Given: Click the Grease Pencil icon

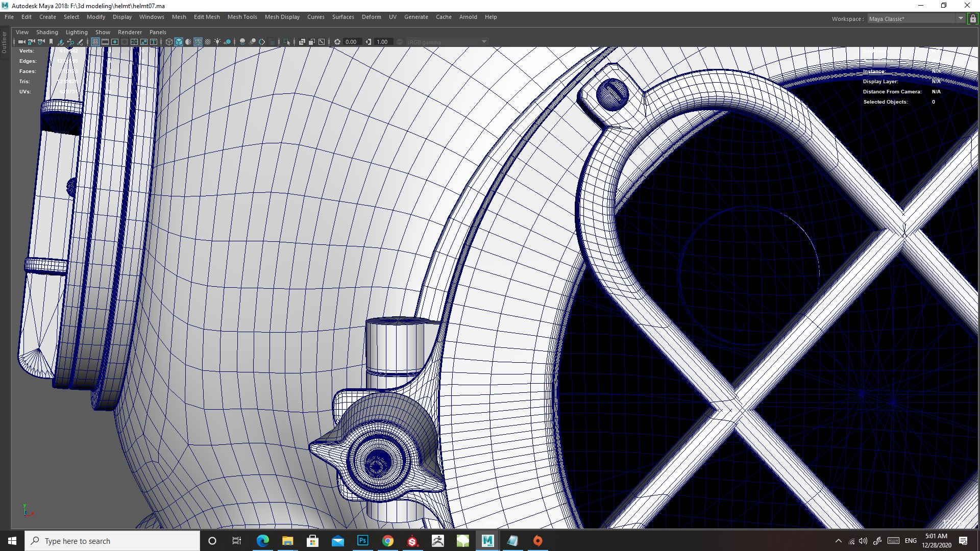Looking at the screenshot, I should [80, 42].
